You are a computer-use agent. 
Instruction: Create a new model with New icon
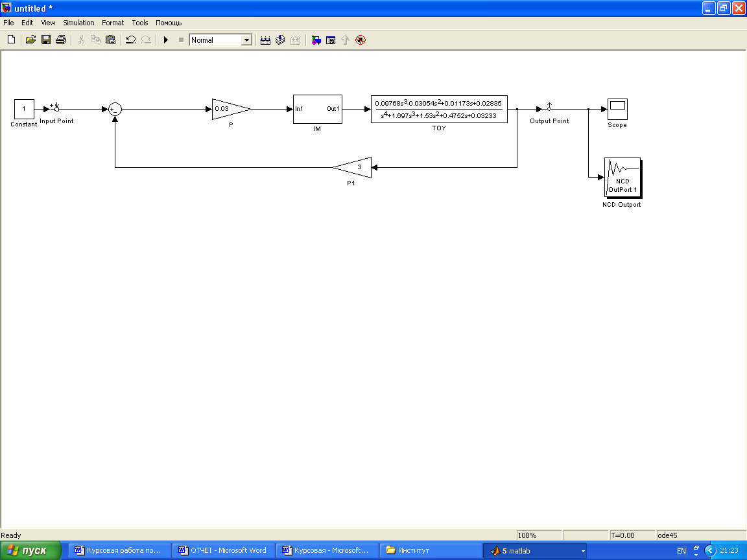(11, 40)
